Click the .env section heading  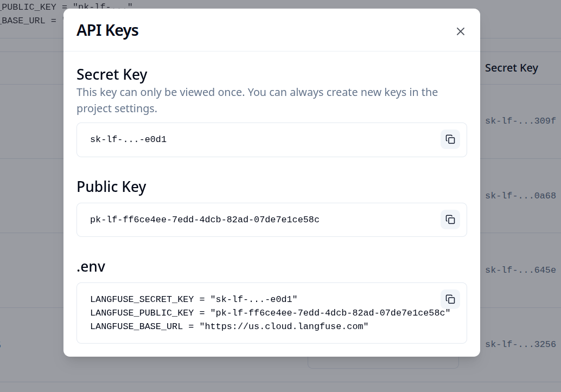[x=91, y=266]
